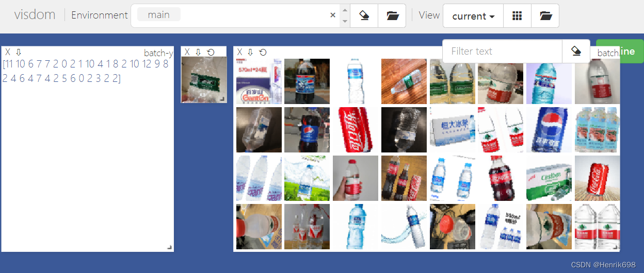Click the resize handle of the batch-y pane
This screenshot has height=273, width=644.
[x=169, y=248]
